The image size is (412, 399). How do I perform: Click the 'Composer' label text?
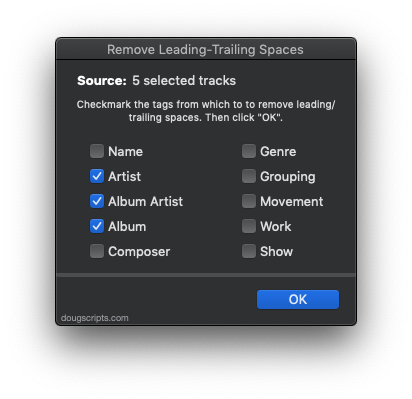click(139, 252)
